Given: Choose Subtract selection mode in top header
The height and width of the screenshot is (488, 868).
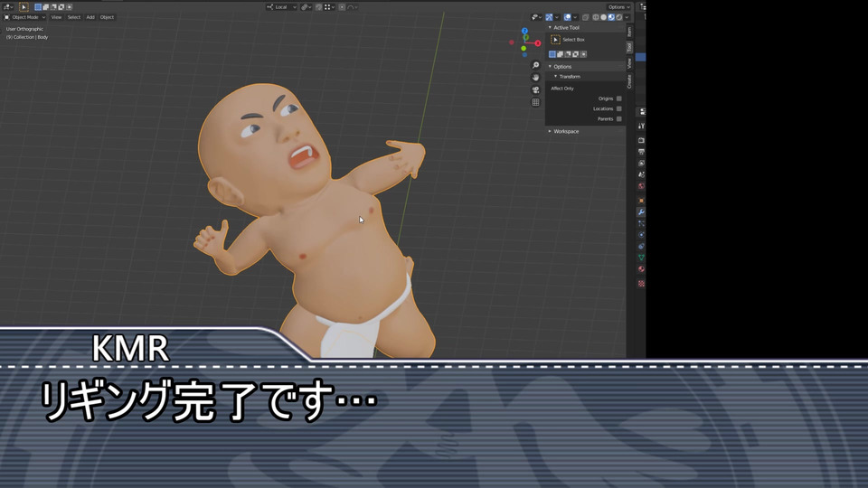Looking at the screenshot, I should coord(53,7).
